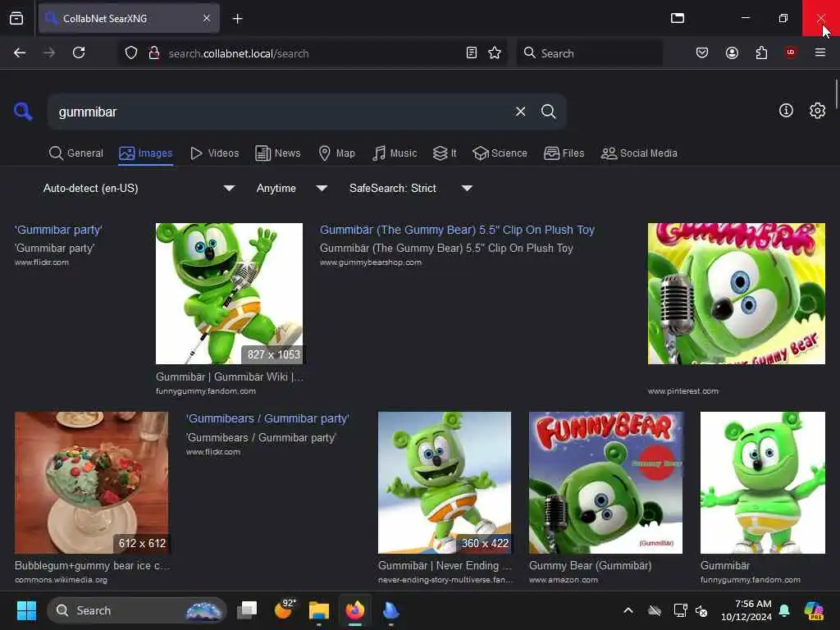Viewport: 840px width, 630px height.
Task: Open tracking protection shield icon
Action: 131,53
